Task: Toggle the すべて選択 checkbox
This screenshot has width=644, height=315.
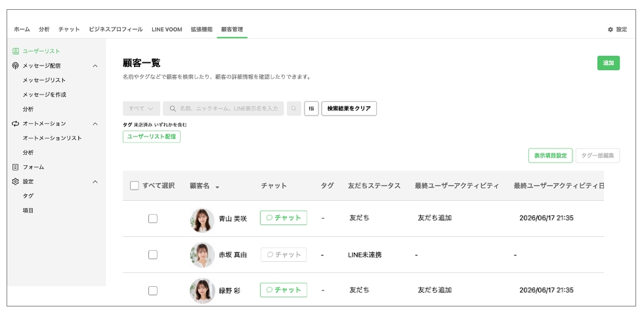Action: 135,186
